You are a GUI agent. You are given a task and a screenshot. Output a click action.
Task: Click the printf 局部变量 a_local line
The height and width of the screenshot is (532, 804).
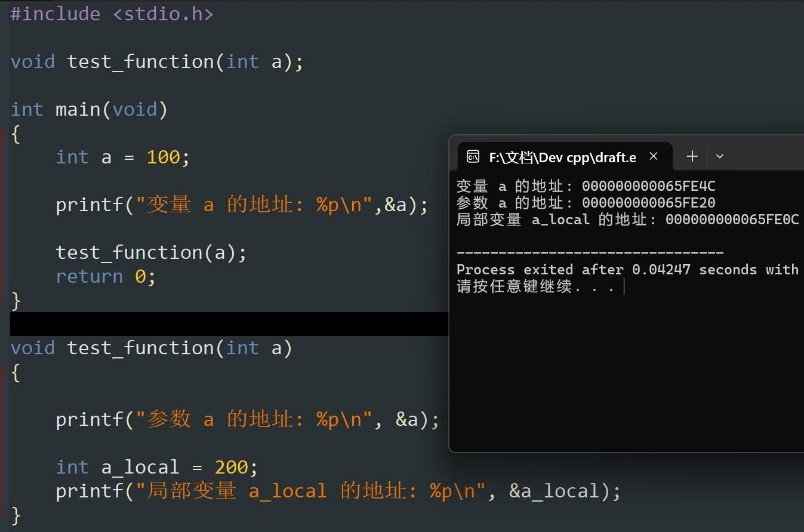[x=338, y=491]
